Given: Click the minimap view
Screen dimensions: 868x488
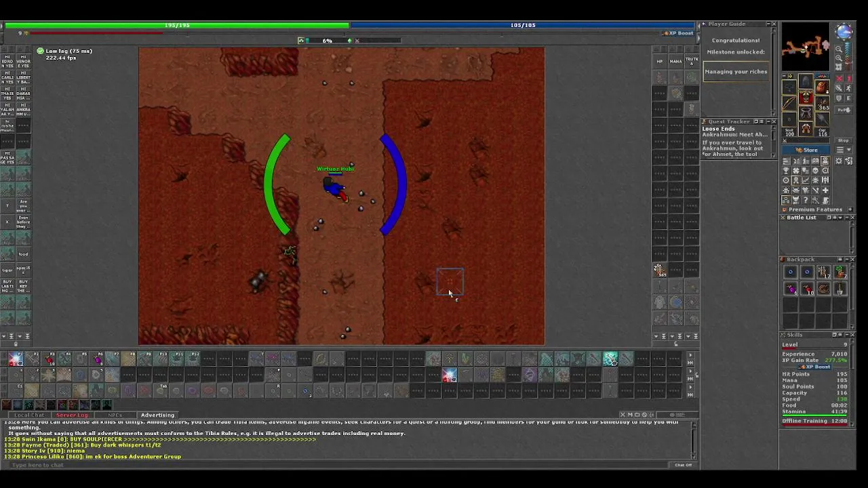Looking at the screenshot, I should tap(806, 47).
